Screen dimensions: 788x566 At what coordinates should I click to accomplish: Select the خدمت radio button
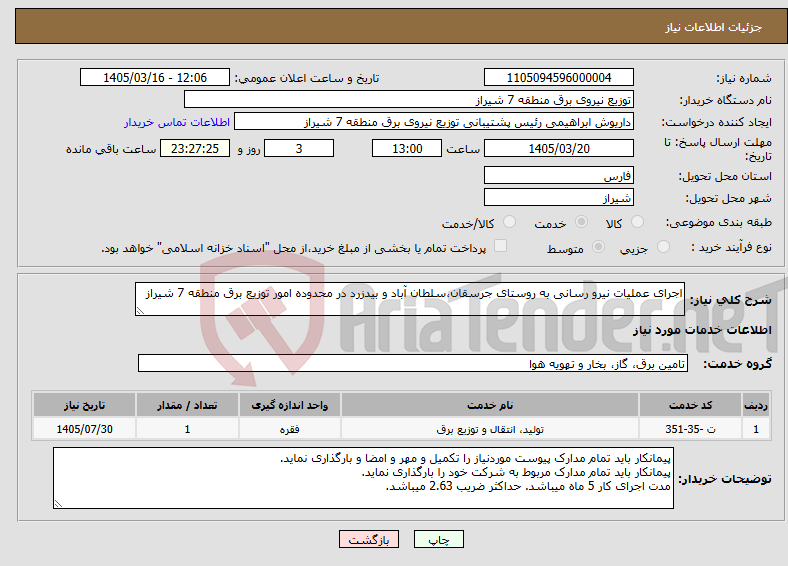coord(581,222)
